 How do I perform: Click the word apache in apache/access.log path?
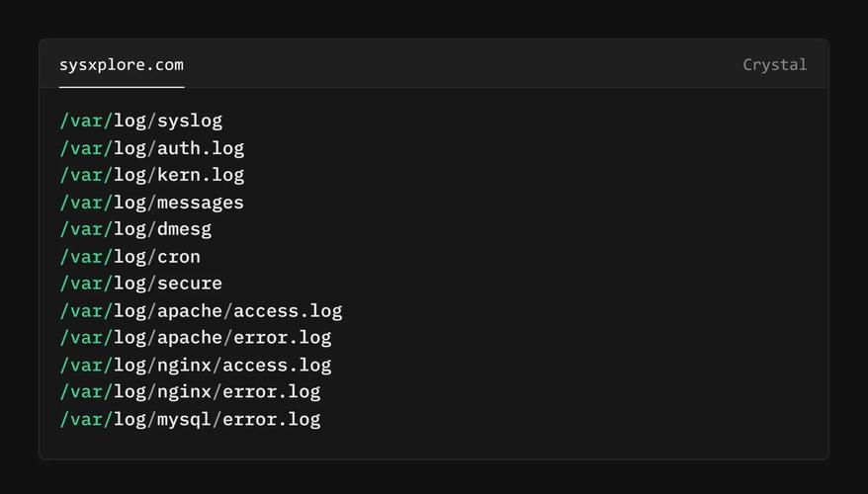(190, 311)
